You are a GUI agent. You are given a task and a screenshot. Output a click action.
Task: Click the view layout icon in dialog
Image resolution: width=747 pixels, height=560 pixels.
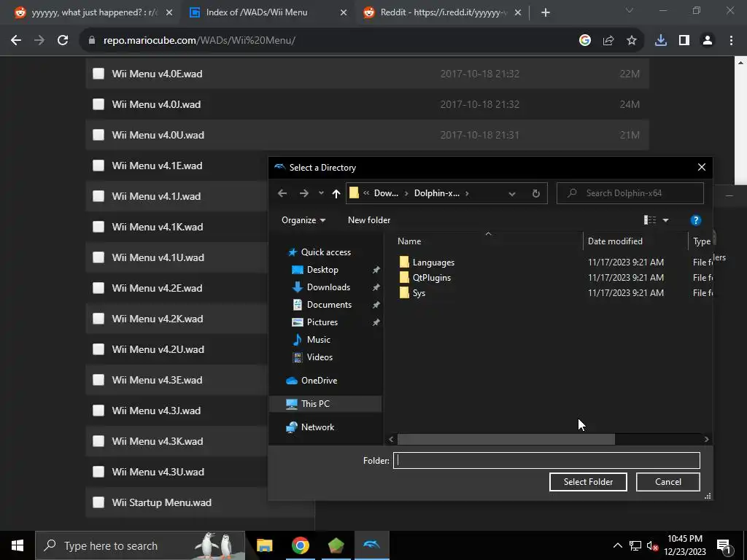pos(650,220)
